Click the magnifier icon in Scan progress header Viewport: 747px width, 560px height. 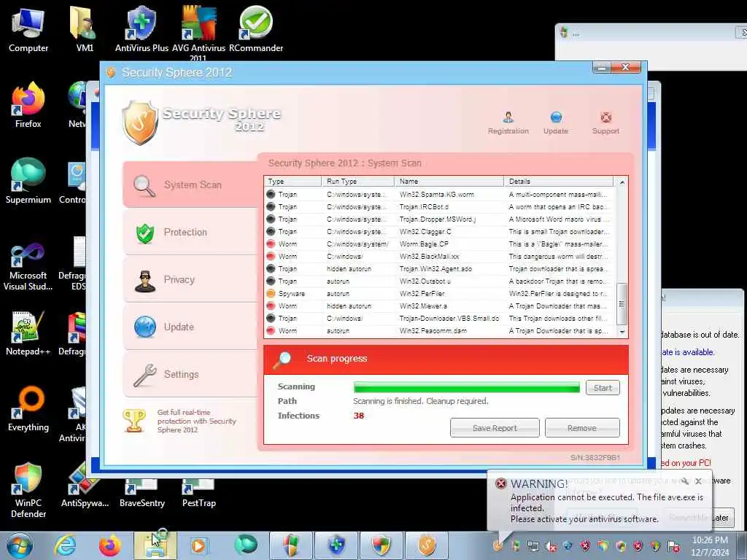[282, 360]
